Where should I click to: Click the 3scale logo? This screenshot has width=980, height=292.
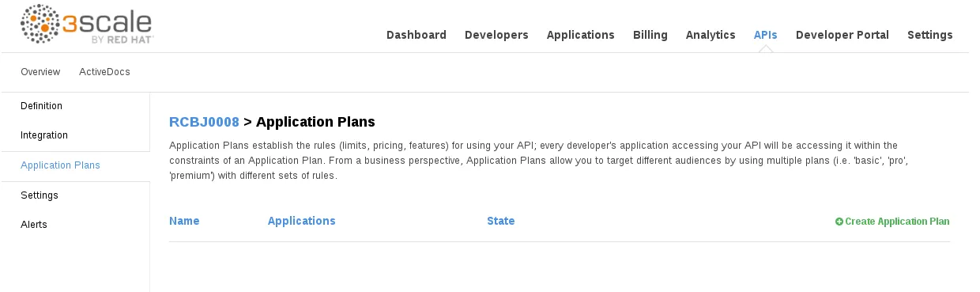pos(86,25)
